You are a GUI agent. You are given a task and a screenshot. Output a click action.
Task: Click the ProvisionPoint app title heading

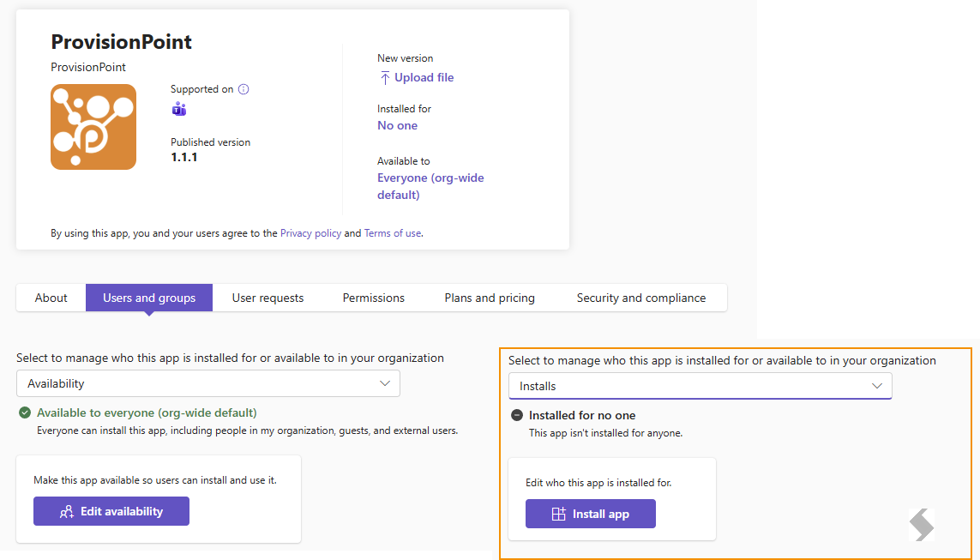pos(121,42)
